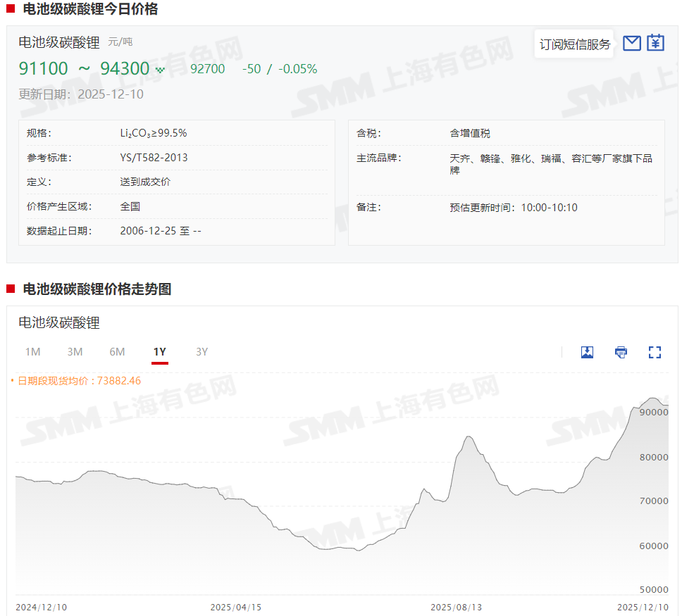Image resolution: width=682 pixels, height=616 pixels.
Task: Click the orange 日期段现货均价 legend label
Action: tap(79, 381)
